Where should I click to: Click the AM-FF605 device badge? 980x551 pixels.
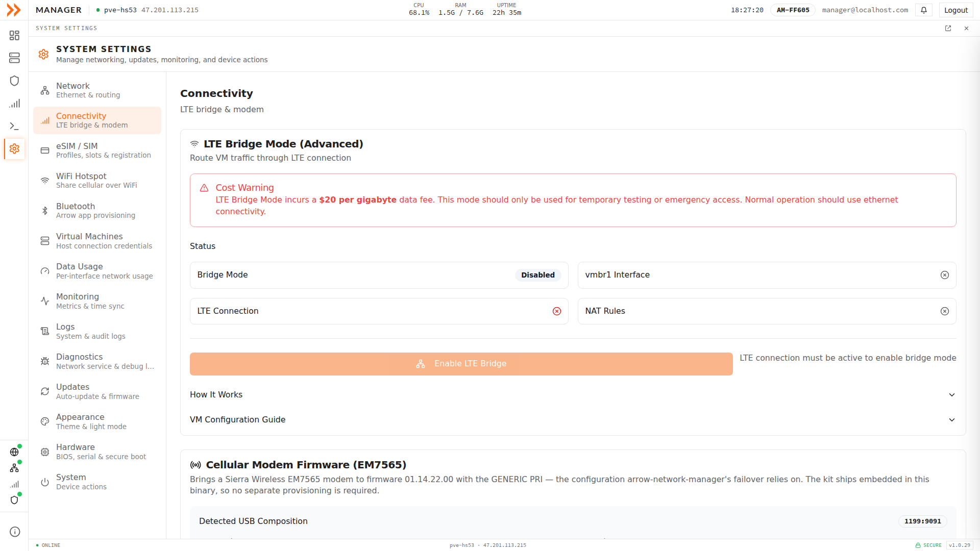tap(793, 10)
